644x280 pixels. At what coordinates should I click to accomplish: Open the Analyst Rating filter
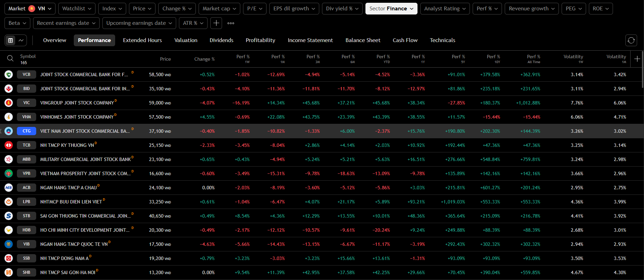(x=445, y=9)
